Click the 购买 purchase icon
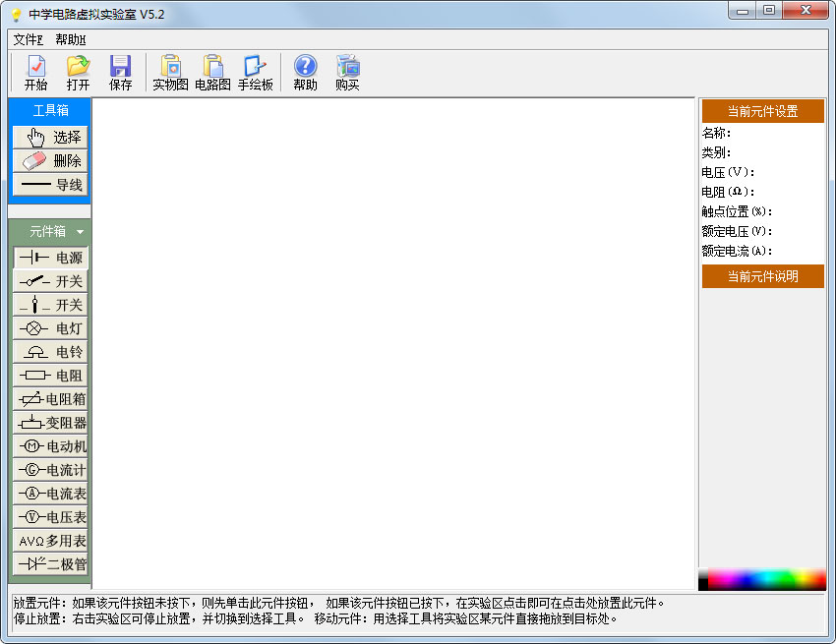 coord(347,73)
